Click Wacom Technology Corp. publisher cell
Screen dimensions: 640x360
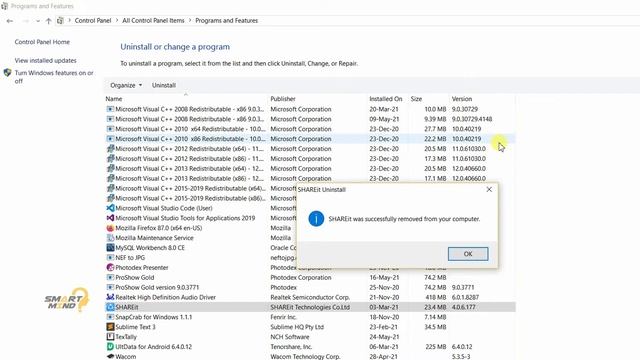(x=305, y=356)
